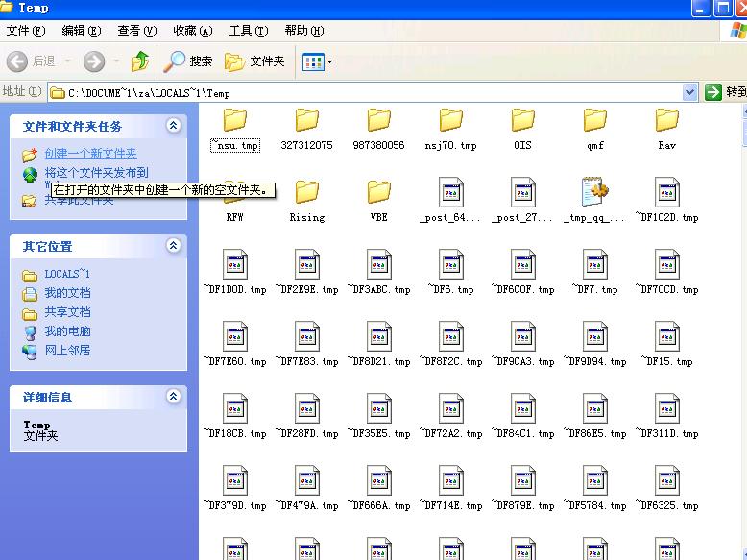
Task: Select the ~DF1C2D.tmp file
Action: pos(667,201)
